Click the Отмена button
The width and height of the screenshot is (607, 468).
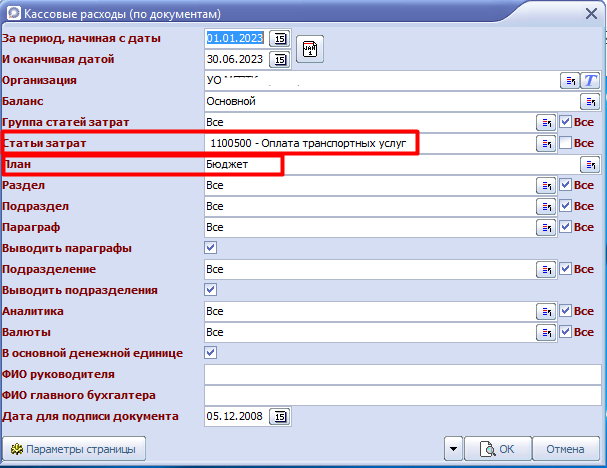coord(565,449)
